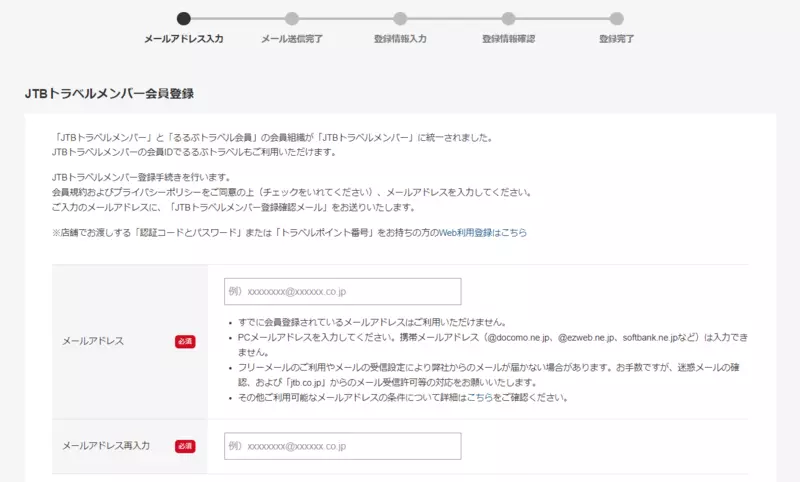800x482 pixels.
Task: Click the メール送信完了 step circle
Action: click(292, 19)
